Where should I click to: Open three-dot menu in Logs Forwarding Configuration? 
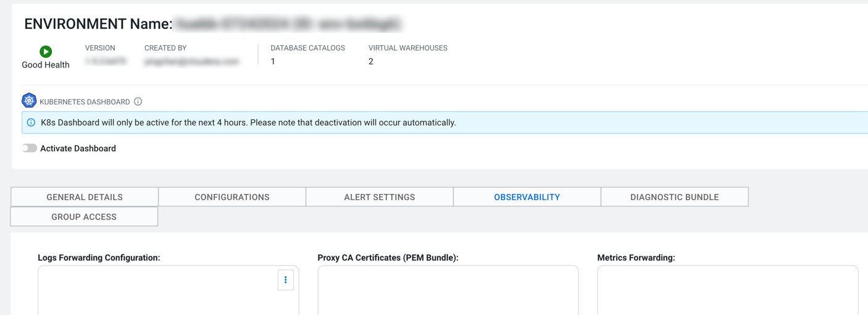(285, 280)
